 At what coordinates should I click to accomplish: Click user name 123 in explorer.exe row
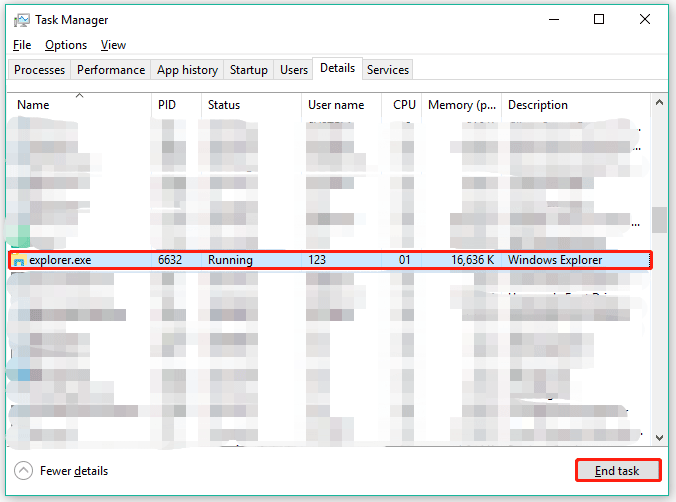click(x=317, y=260)
